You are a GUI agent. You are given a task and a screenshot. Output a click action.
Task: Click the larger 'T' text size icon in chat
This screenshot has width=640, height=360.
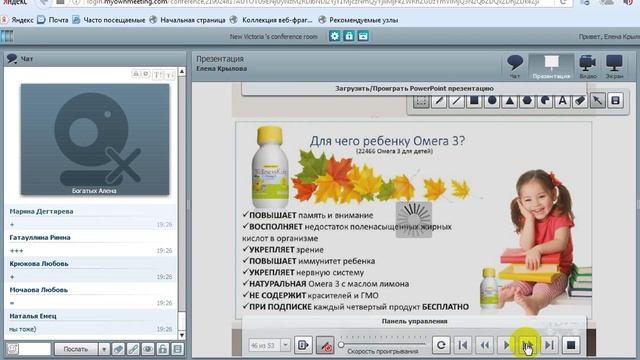[157, 74]
